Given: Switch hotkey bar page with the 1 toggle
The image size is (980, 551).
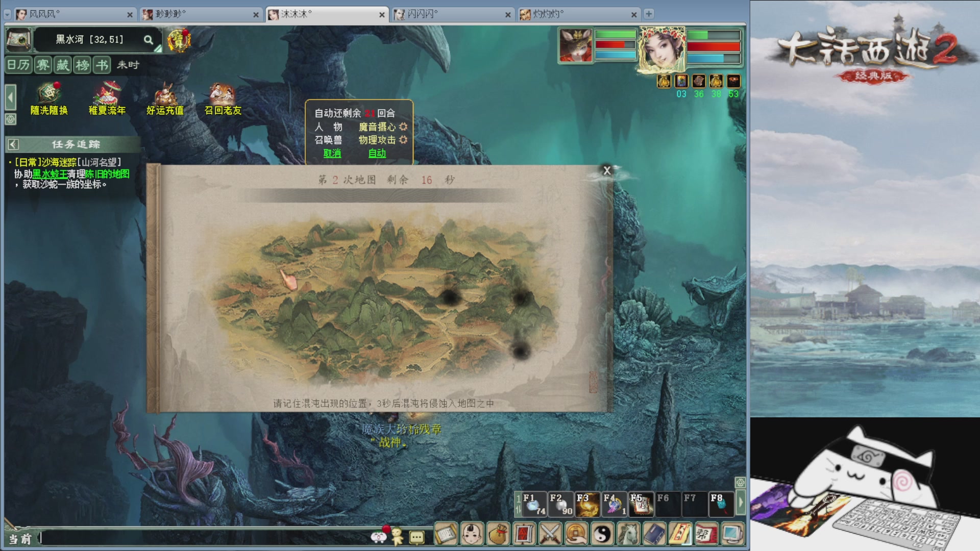Looking at the screenshot, I should pos(518,504).
